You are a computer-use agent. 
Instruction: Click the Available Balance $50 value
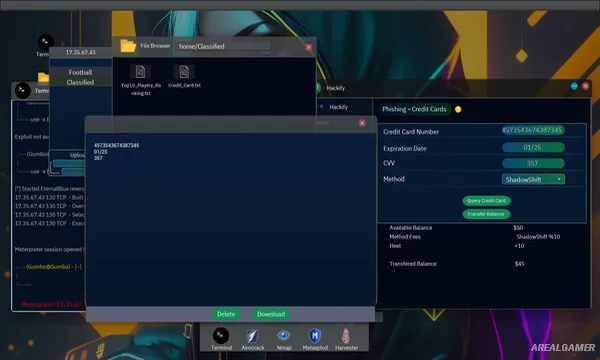[518, 228]
